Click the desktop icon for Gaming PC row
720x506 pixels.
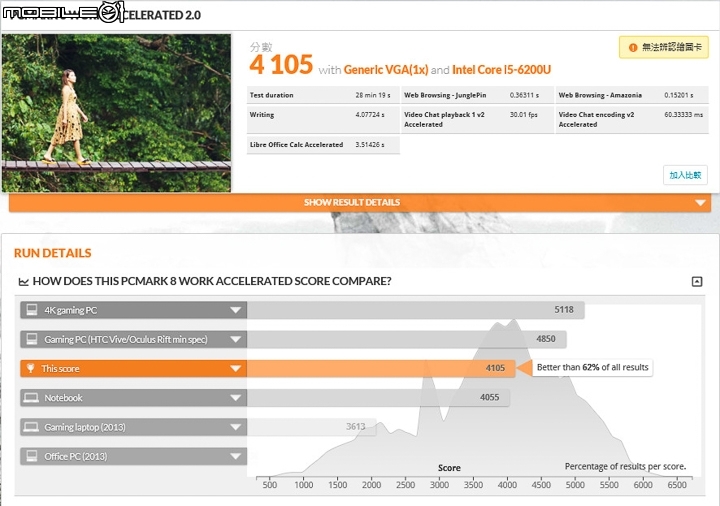32,339
